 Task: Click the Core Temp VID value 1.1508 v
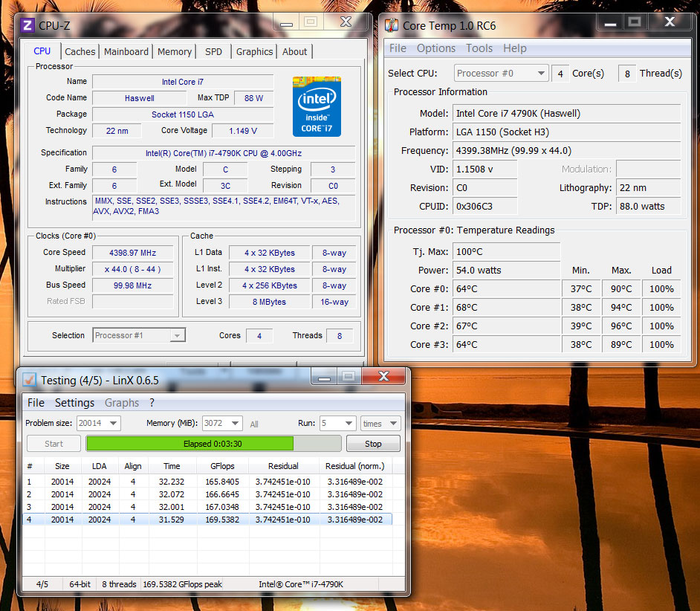(485, 169)
